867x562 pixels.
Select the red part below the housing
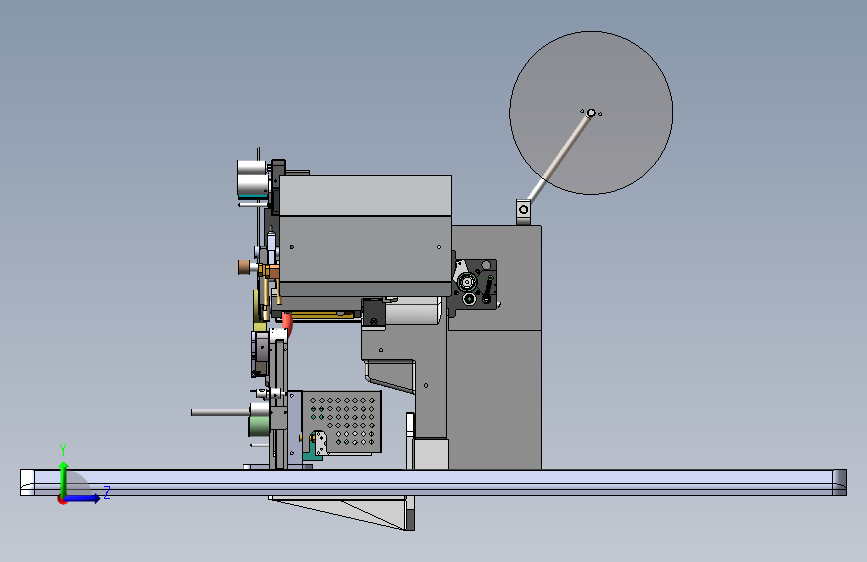(x=287, y=324)
